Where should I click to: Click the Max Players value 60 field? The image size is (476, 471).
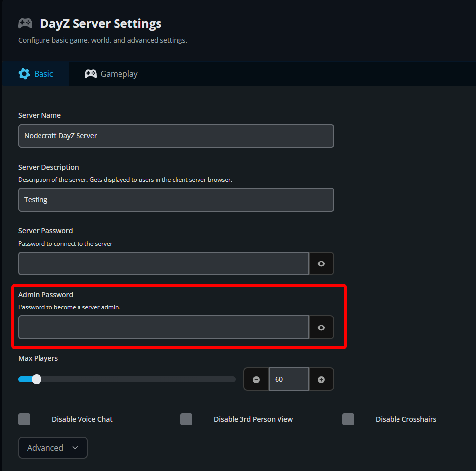[289, 379]
